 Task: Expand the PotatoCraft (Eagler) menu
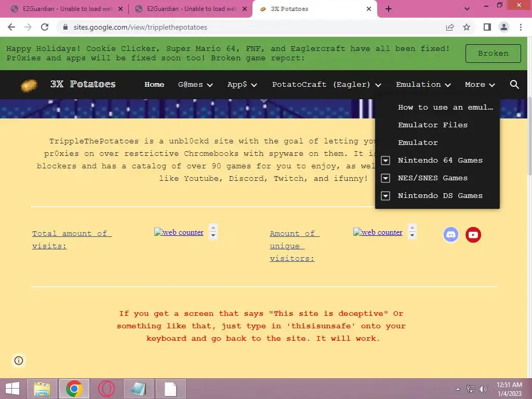pyautogui.click(x=327, y=85)
